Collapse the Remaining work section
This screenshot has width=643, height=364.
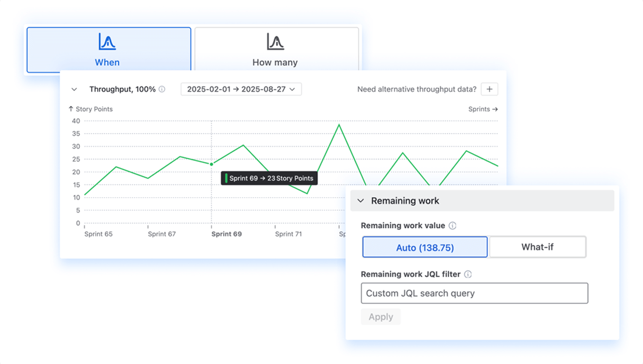pyautogui.click(x=361, y=201)
